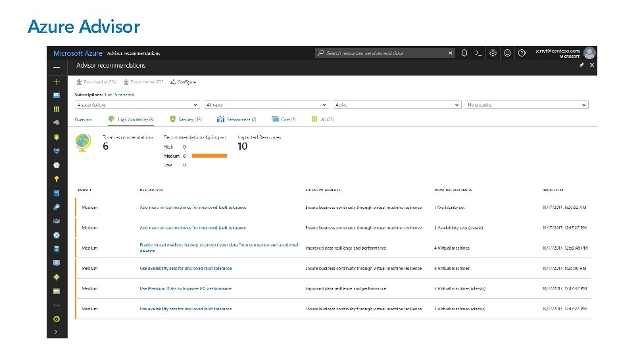Open Use availability sets link for 1 Virtual machines (classic)
The width and height of the screenshot is (644, 362).
pyautogui.click(x=186, y=309)
